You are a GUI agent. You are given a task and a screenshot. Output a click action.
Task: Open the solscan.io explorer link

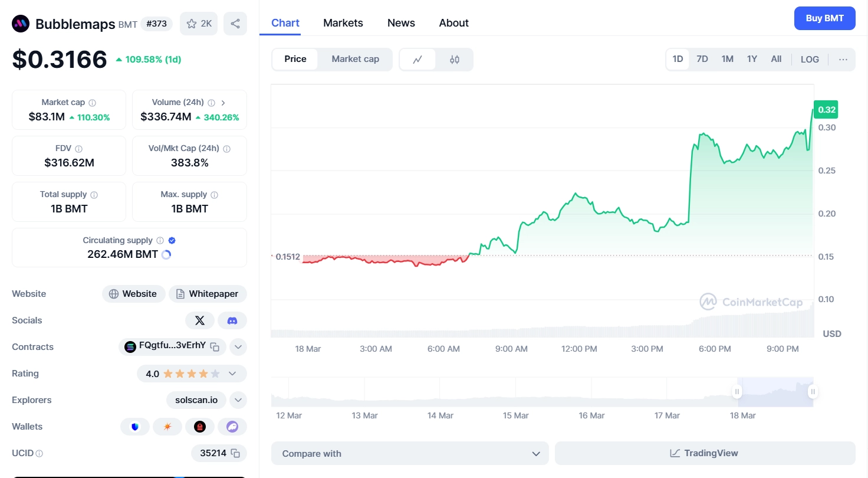[196, 400]
